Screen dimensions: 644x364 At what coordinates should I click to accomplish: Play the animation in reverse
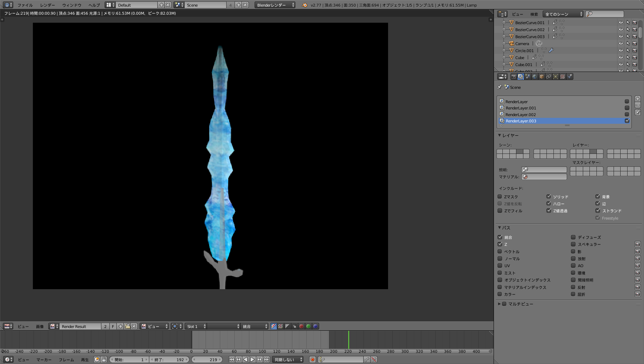click(245, 359)
